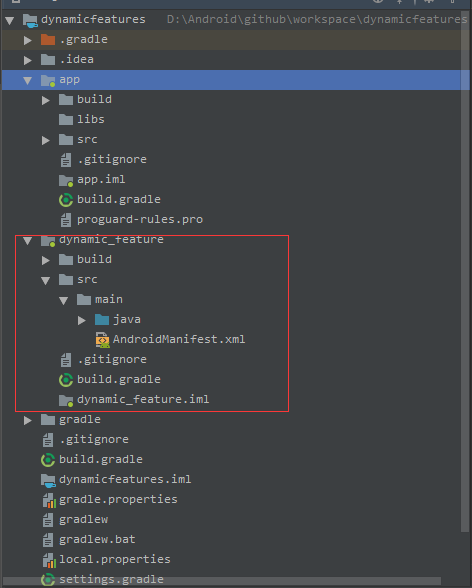Click the dynamic_feature module folder icon
472x588 pixels.
pyautogui.click(x=48, y=240)
